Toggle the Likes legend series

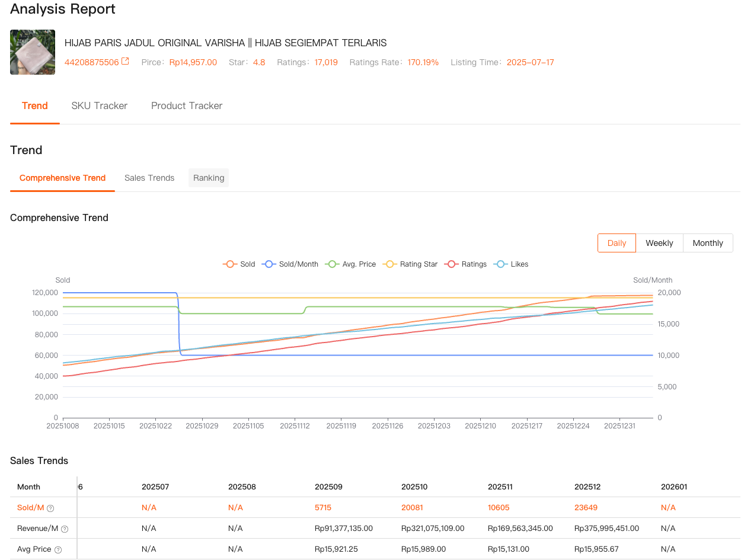512,264
